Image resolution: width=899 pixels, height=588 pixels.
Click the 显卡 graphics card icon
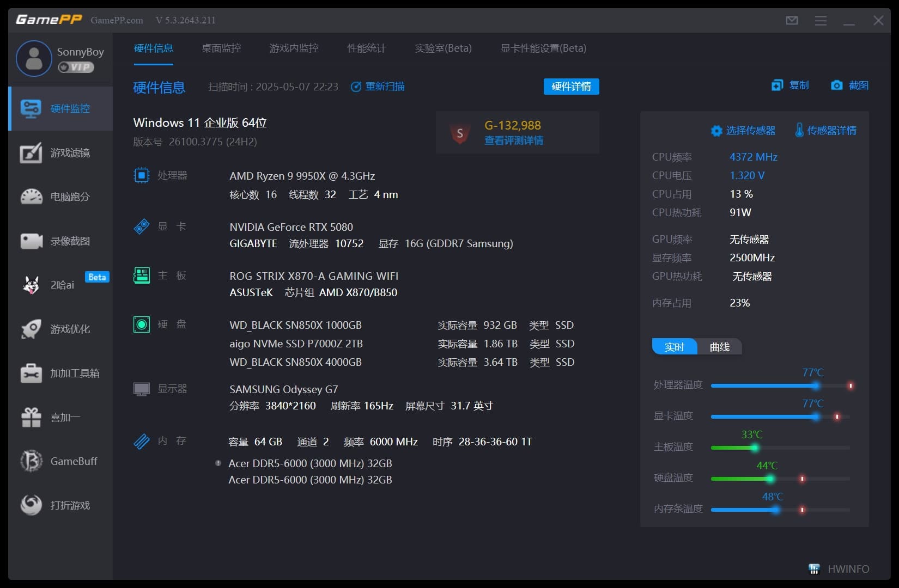coord(142,226)
